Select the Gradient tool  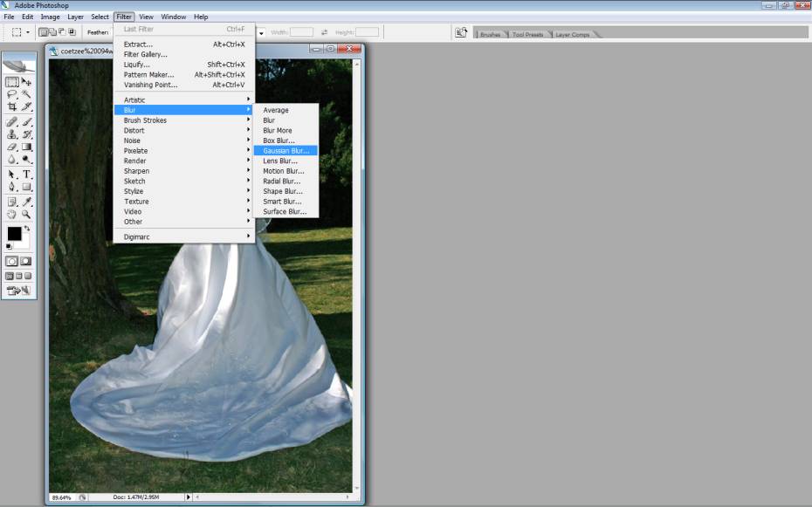(26, 147)
